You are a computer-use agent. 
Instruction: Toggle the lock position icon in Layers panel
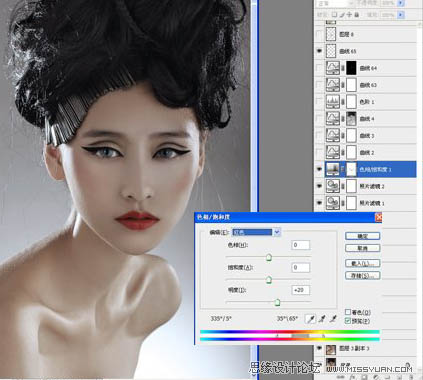(x=349, y=15)
